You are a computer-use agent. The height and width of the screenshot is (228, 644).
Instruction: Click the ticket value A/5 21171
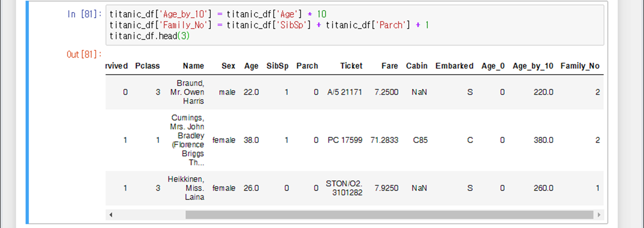(x=345, y=92)
